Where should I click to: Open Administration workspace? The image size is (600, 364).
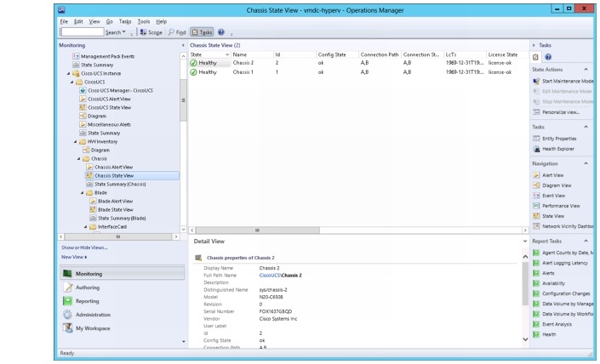click(x=93, y=315)
